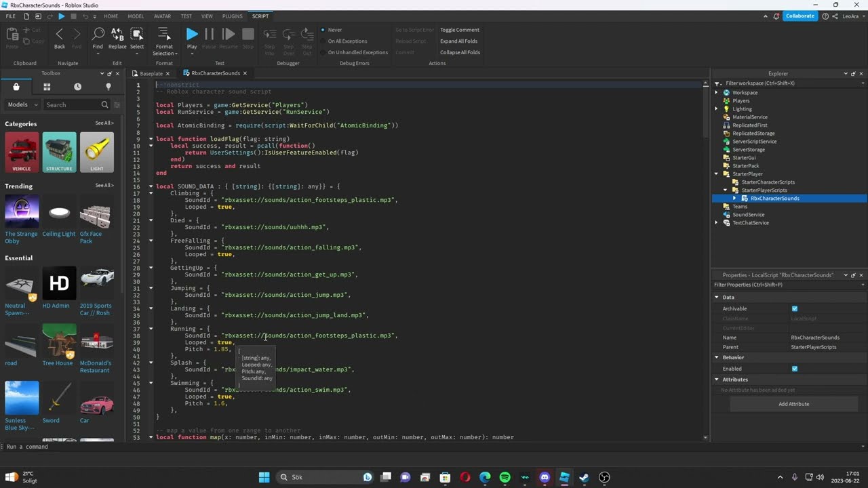Click the Run a command bar
The image size is (868, 488).
tap(434, 447)
